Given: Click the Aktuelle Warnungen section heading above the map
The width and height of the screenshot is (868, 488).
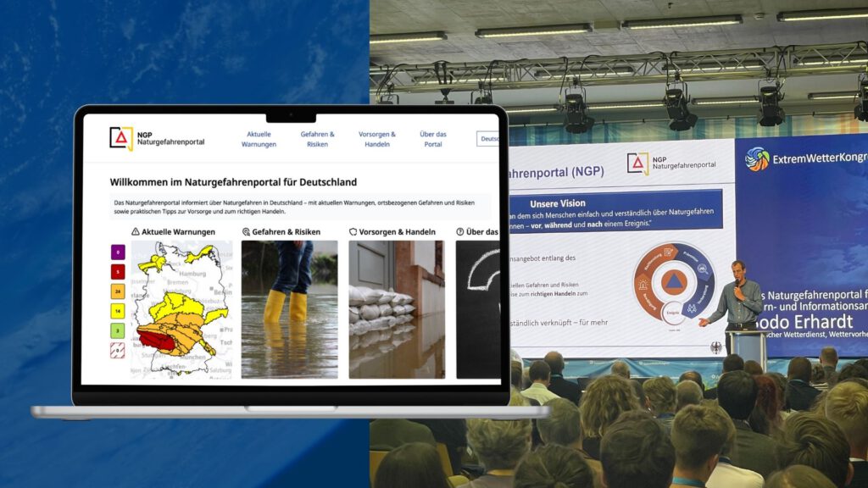Looking at the screenshot, I should (x=178, y=232).
